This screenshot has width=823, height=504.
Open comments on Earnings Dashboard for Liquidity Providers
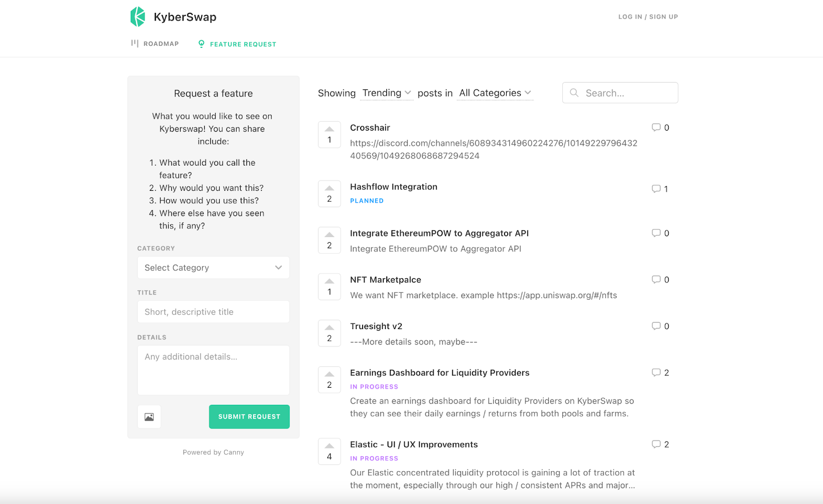pos(660,372)
